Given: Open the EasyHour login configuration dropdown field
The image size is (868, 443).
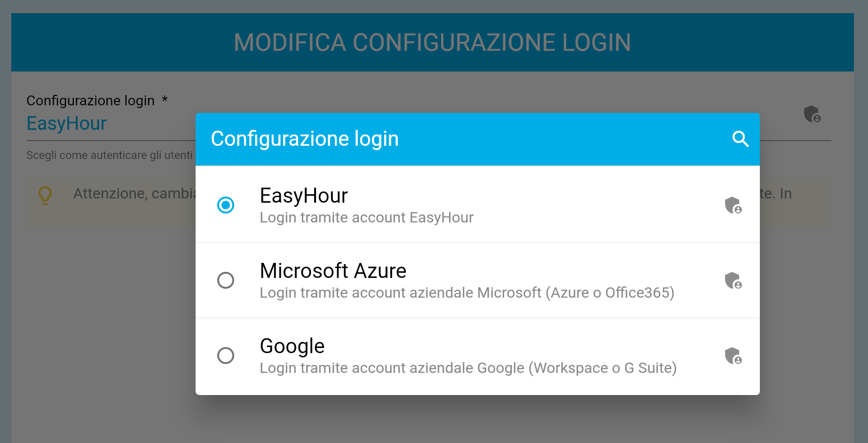Looking at the screenshot, I should 67,123.
